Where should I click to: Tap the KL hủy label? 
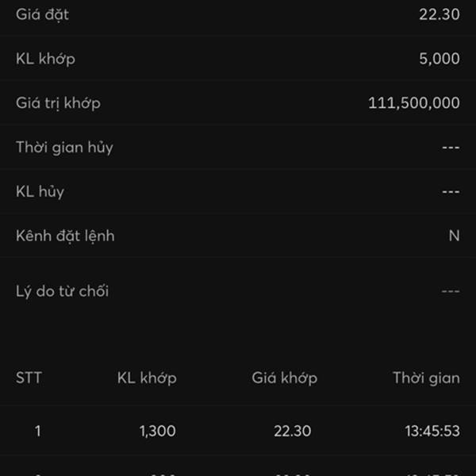tap(40, 192)
